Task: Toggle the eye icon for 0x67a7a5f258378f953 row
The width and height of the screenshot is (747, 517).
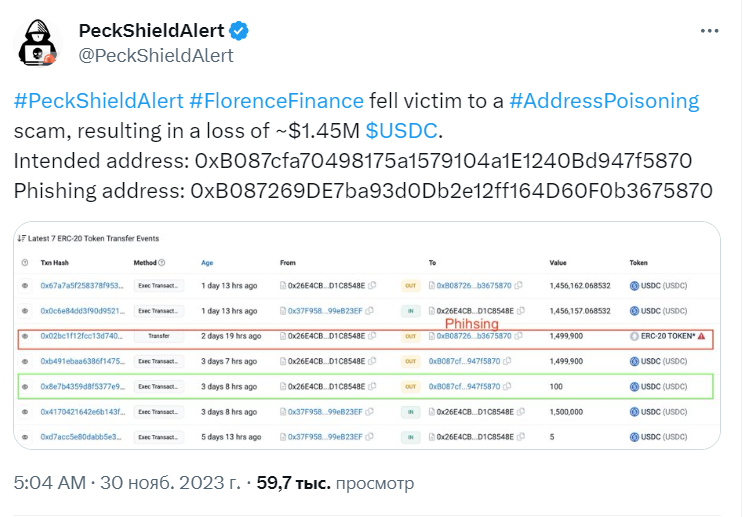Action: tap(25, 285)
